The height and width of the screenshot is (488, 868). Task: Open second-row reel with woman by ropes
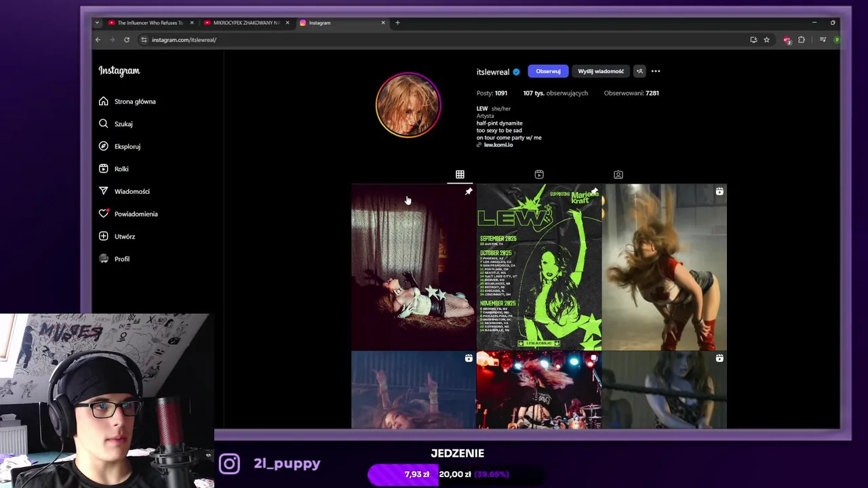[665, 390]
